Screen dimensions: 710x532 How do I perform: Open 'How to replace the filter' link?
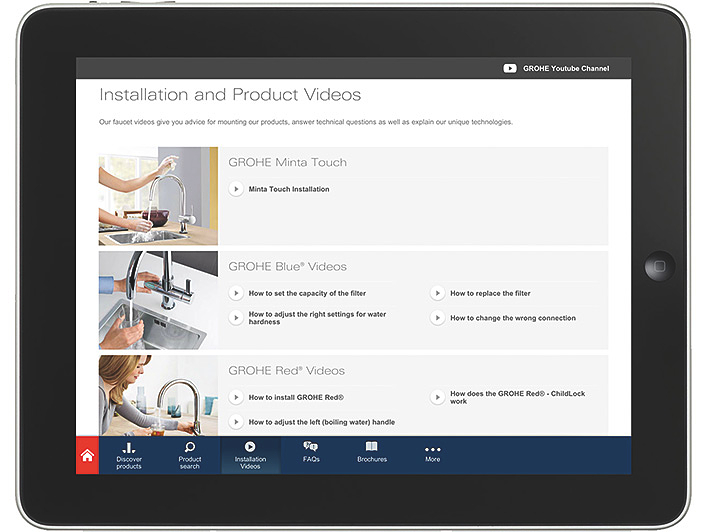pos(490,293)
